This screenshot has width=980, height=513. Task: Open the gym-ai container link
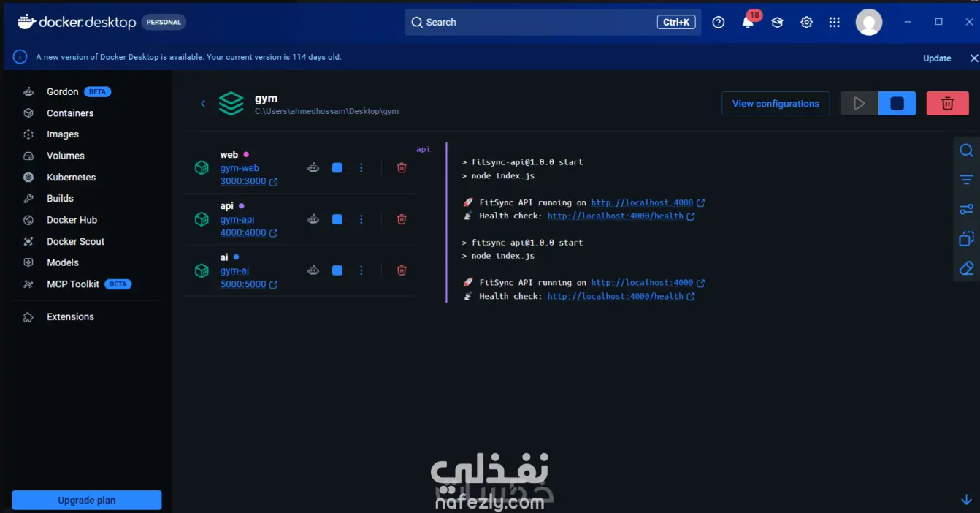coord(234,270)
